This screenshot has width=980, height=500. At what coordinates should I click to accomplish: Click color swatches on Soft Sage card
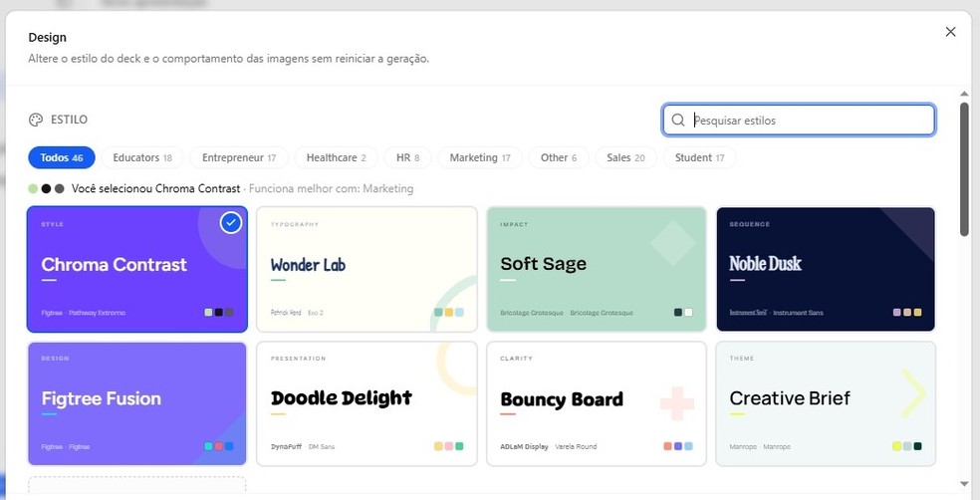[x=683, y=313]
